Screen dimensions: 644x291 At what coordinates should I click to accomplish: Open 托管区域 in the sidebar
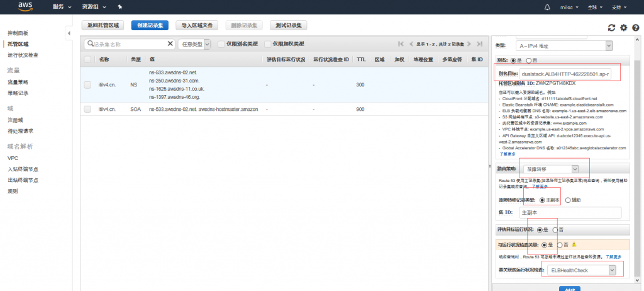coord(18,44)
